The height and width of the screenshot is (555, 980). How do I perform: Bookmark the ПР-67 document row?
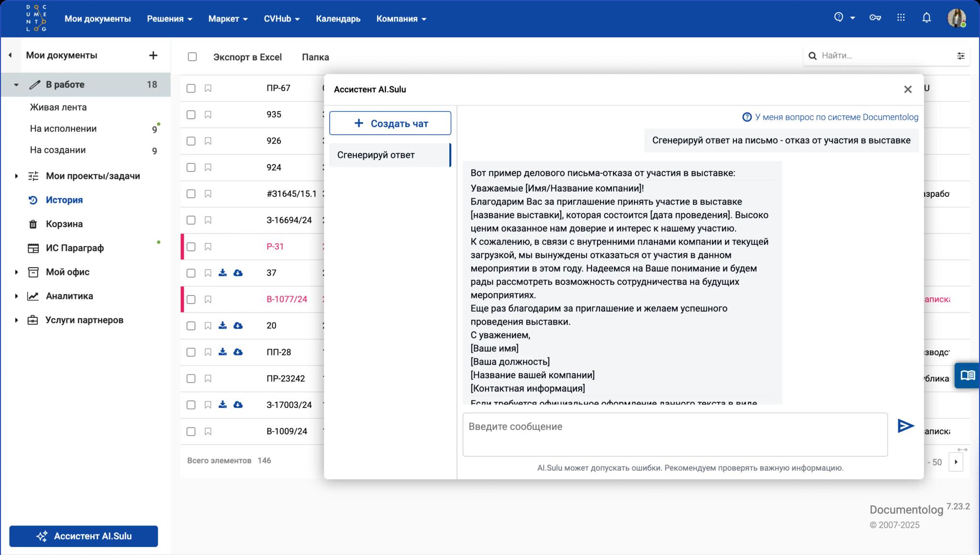(208, 89)
